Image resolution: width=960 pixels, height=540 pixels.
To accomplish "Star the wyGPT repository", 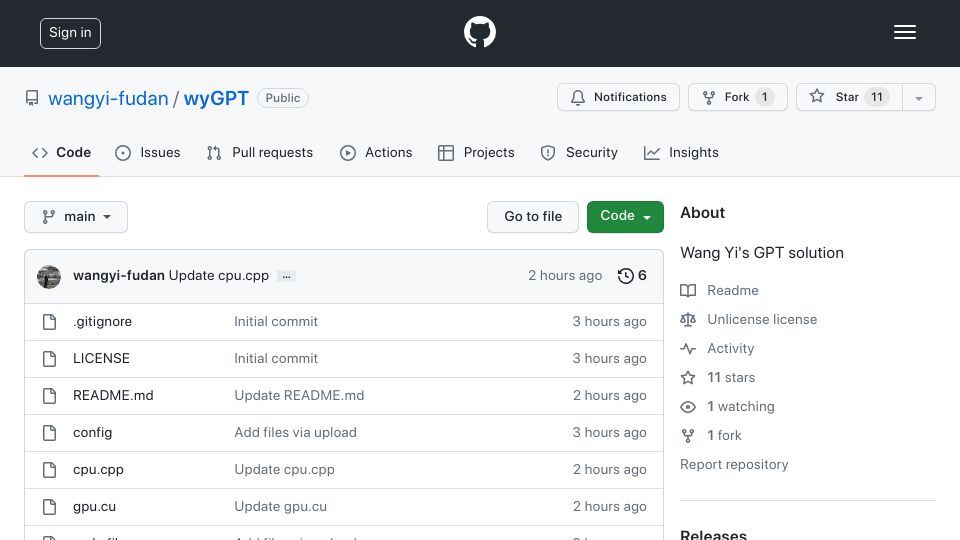I will tap(849, 97).
